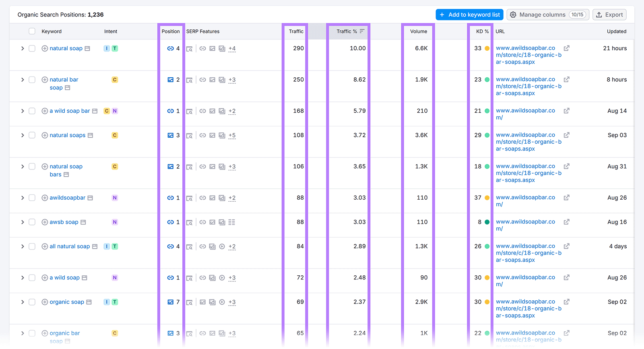The height and width of the screenshot is (349, 644).
Task: Check the select-all checkbox in header
Action: (x=32, y=31)
